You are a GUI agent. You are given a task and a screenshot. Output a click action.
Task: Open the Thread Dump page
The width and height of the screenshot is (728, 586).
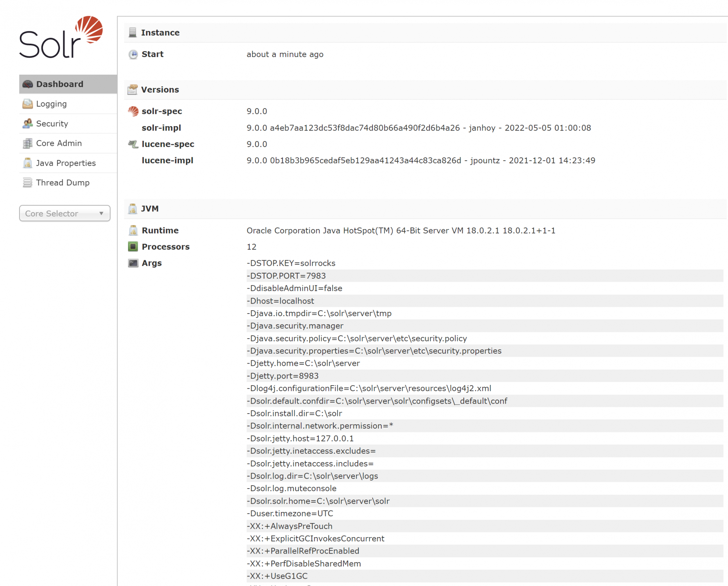click(63, 182)
